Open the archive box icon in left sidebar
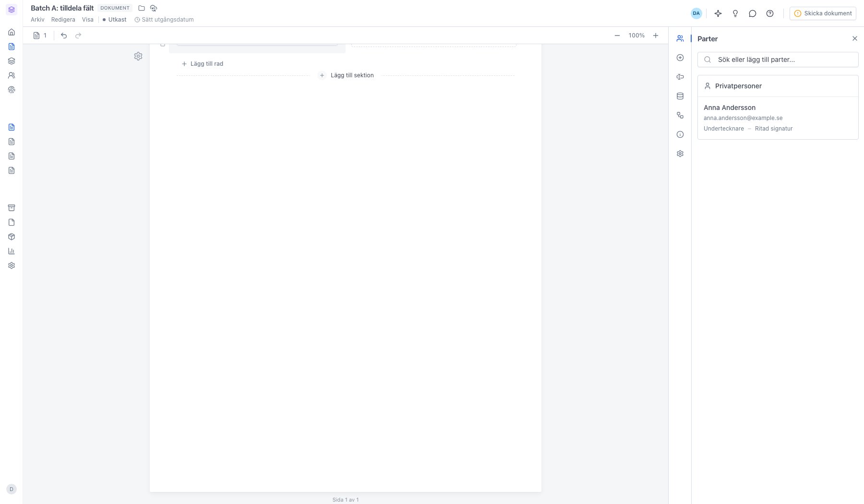 pos(12,208)
